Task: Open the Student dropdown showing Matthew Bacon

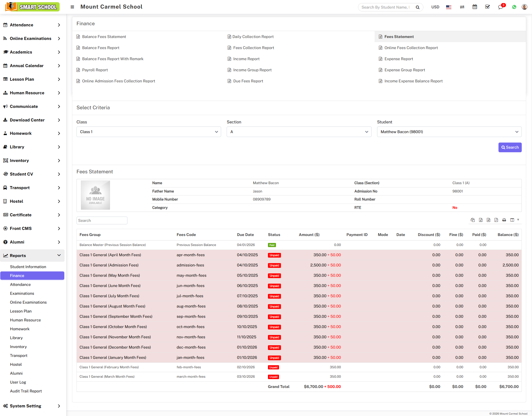Action: click(449, 132)
